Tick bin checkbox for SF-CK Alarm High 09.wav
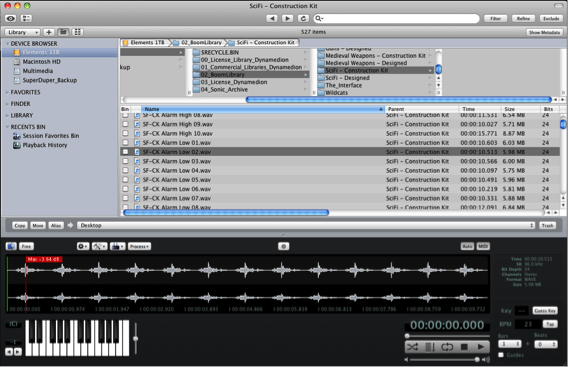568x367 pixels. pyautogui.click(x=125, y=124)
